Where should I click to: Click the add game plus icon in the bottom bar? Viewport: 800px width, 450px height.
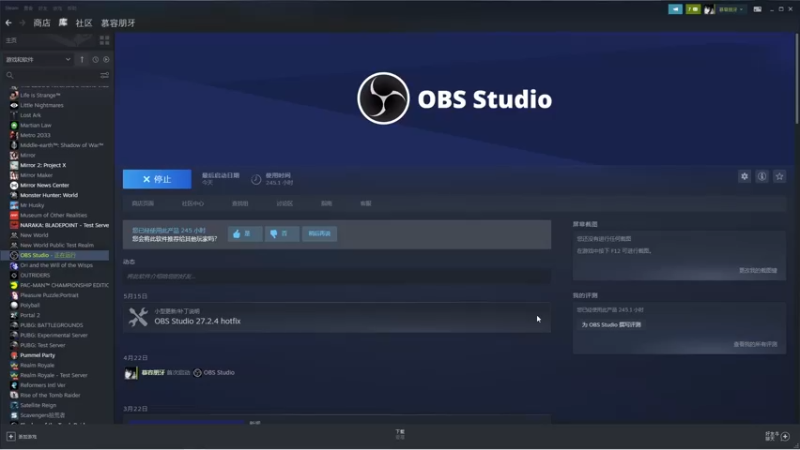pyautogui.click(x=11, y=437)
